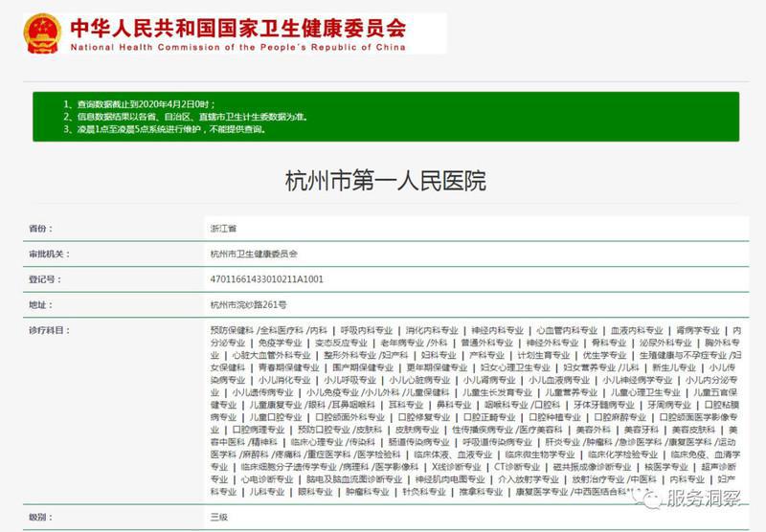Screen dimensions: 766x532
Task: Click the 杭州市卫生健康委员会 value
Action: [254, 255]
